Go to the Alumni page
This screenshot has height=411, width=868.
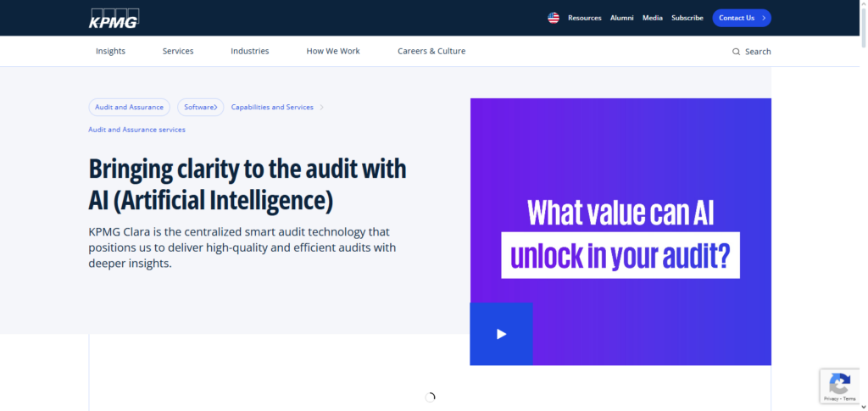621,18
